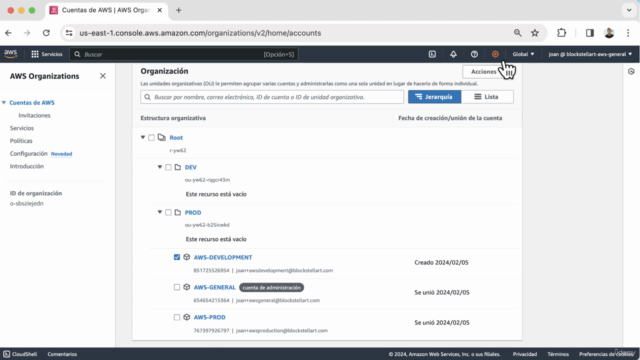
Task: Switch to Lista view
Action: tap(487, 97)
